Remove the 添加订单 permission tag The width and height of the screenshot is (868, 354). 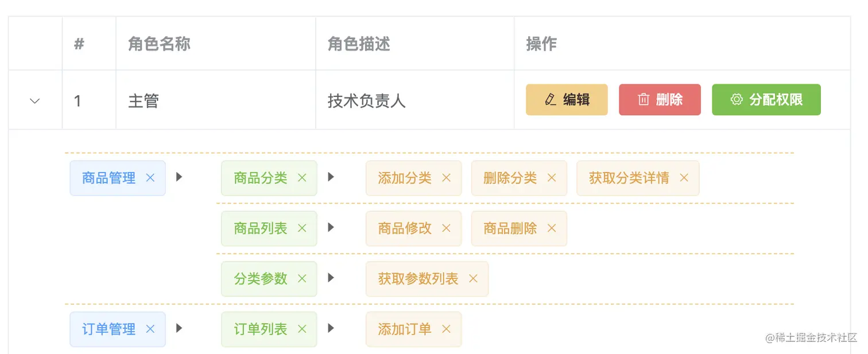pyautogui.click(x=446, y=329)
